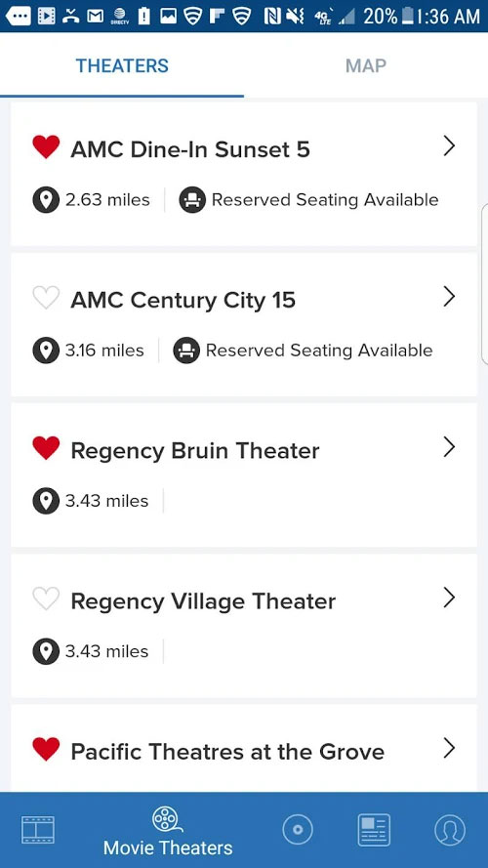This screenshot has width=488, height=868.
Task: Expand Regency Bruin Theater chevron
Action: (449, 447)
